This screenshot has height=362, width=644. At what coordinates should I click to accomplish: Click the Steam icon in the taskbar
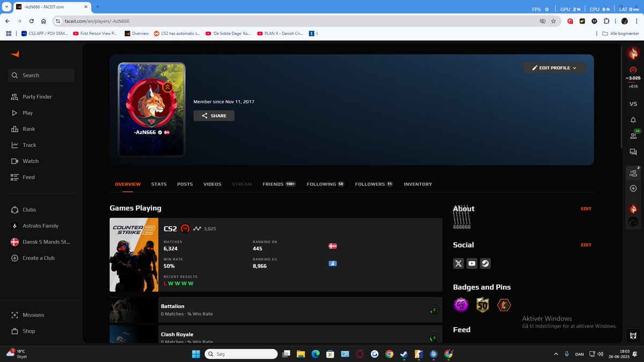point(404,354)
